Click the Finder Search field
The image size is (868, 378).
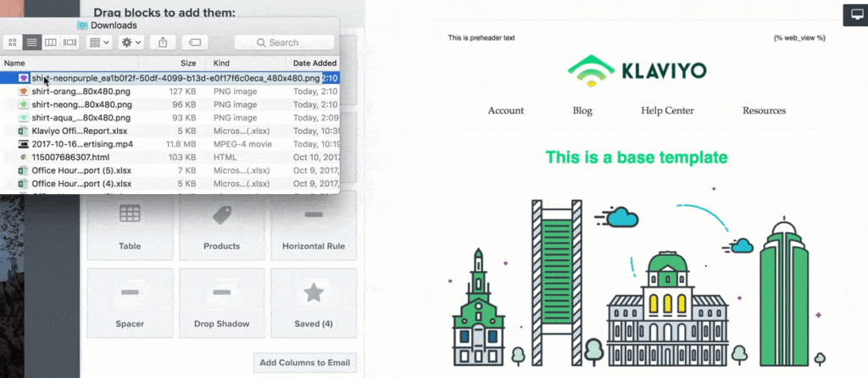[284, 42]
